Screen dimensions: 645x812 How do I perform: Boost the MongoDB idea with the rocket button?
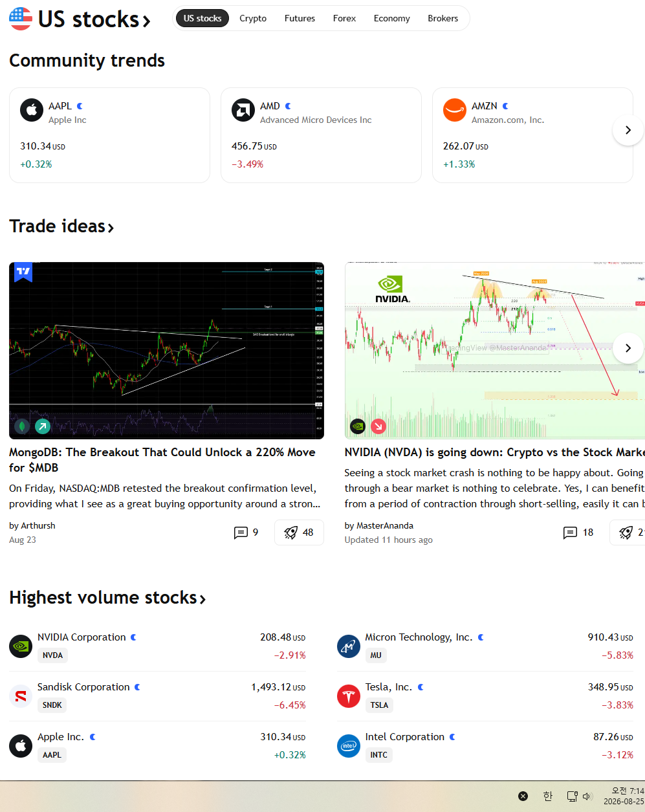click(299, 532)
